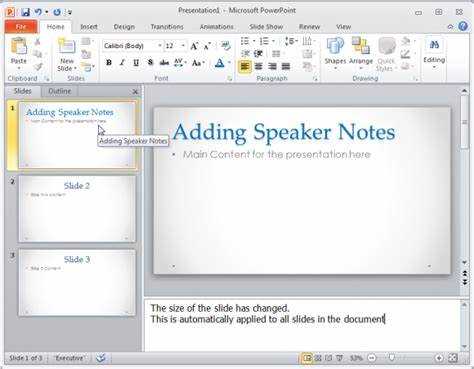Switch to Reading View
The height and width of the screenshot is (369, 474).
point(329,358)
